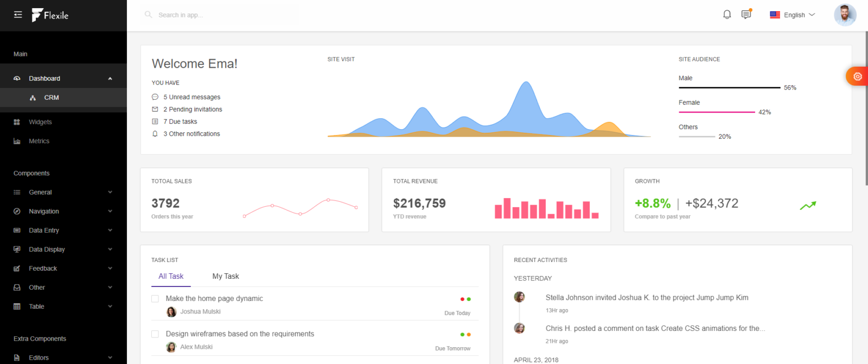This screenshot has width=868, height=364.
Task: Click the page vertical scrollbar
Action: pos(866,108)
